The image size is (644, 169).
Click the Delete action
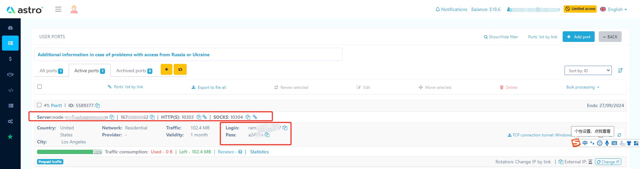tap(508, 87)
